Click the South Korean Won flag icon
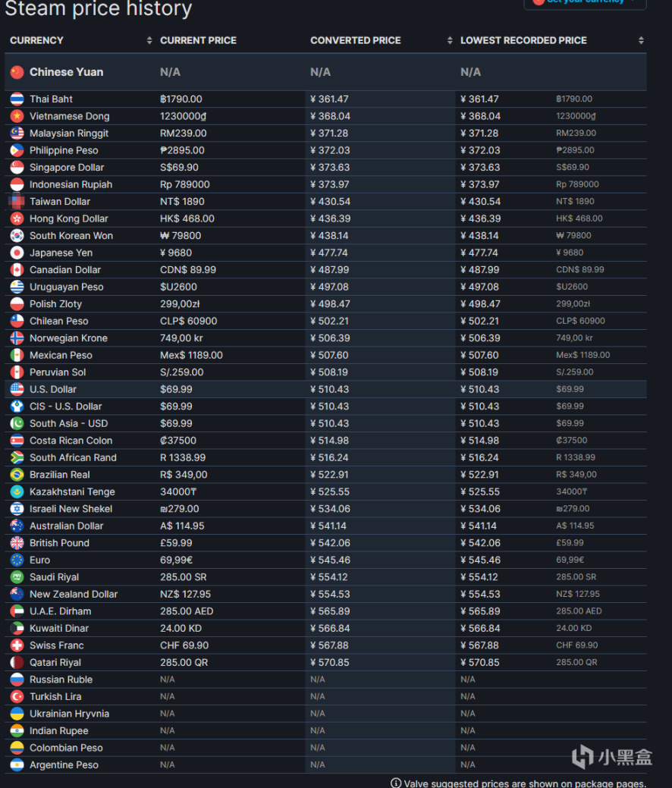Screen dimensions: 672x788 [17, 236]
